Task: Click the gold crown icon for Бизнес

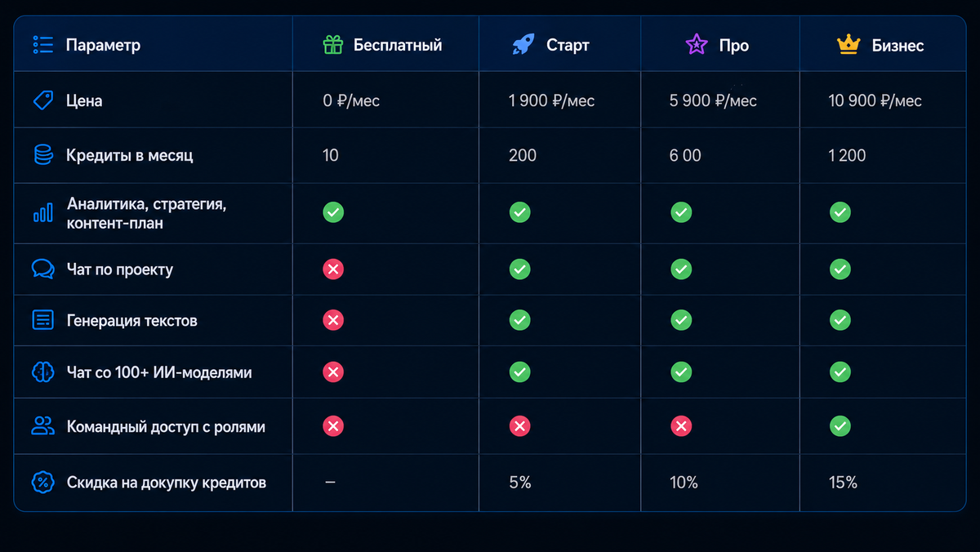Action: click(x=849, y=45)
